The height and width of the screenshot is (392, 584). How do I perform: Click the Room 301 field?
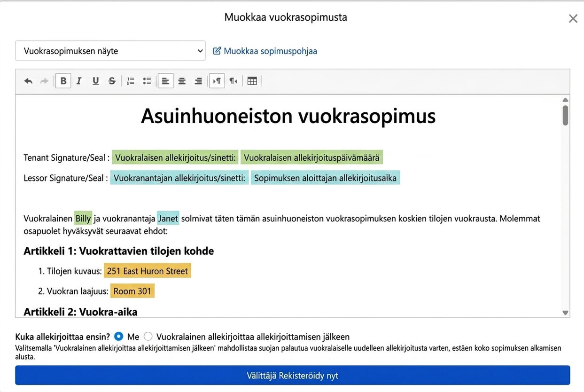(x=132, y=291)
